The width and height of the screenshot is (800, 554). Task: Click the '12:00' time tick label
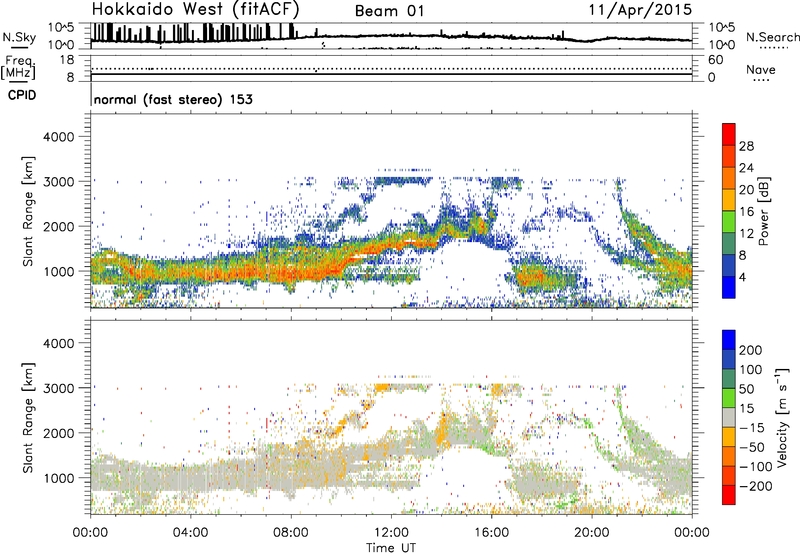tap(391, 533)
